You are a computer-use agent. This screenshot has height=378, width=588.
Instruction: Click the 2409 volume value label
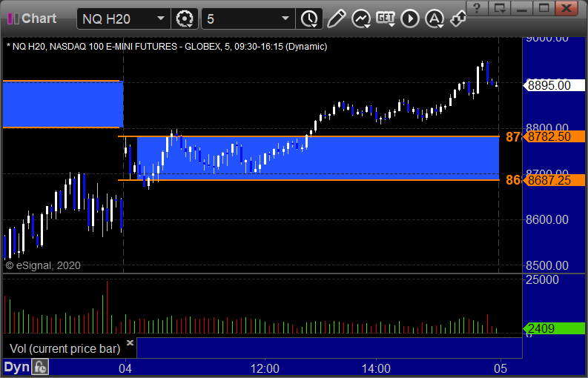pyautogui.click(x=554, y=328)
